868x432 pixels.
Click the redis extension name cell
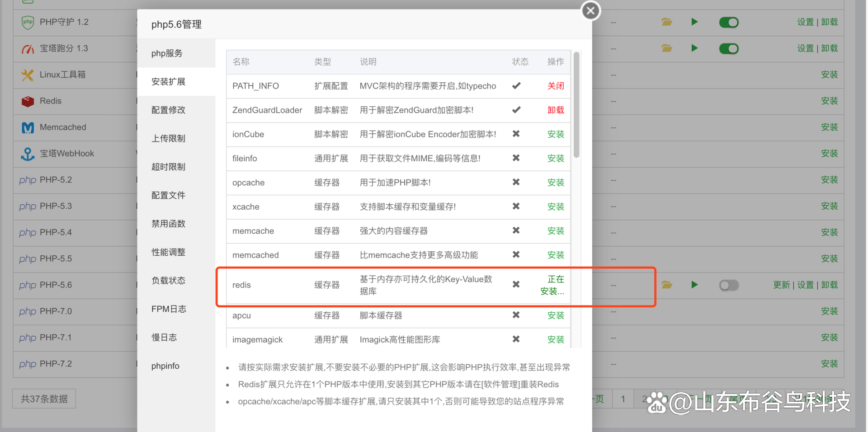pos(241,285)
